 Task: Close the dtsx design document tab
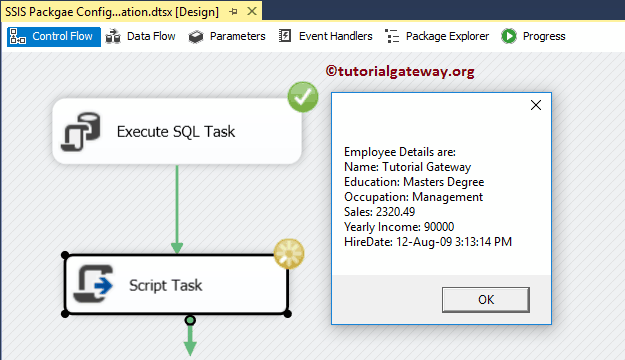[252, 11]
